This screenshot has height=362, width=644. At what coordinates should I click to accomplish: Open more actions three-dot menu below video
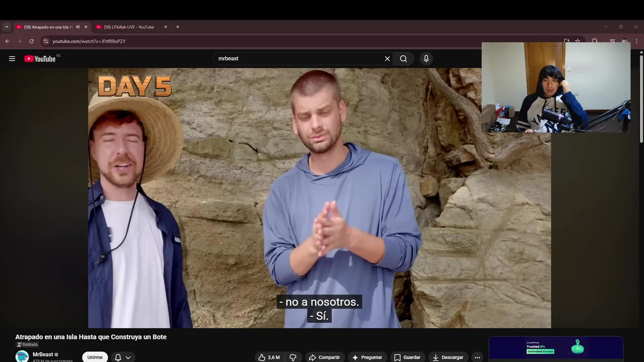pos(477,357)
